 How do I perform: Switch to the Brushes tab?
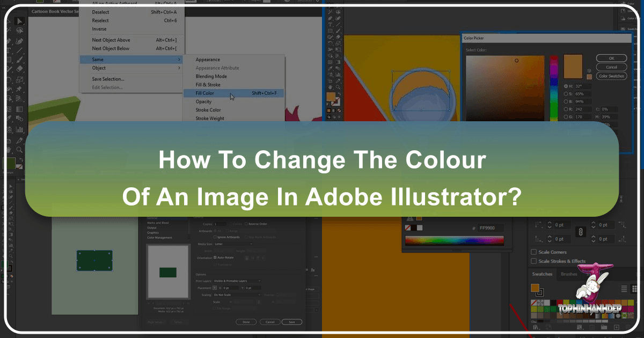coord(569,274)
